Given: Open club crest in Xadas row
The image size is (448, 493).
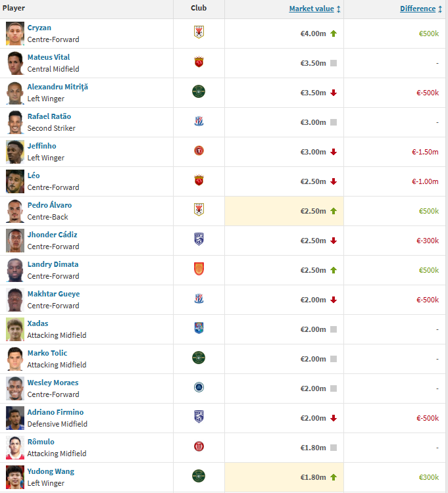Looking at the screenshot, I should click(199, 328).
